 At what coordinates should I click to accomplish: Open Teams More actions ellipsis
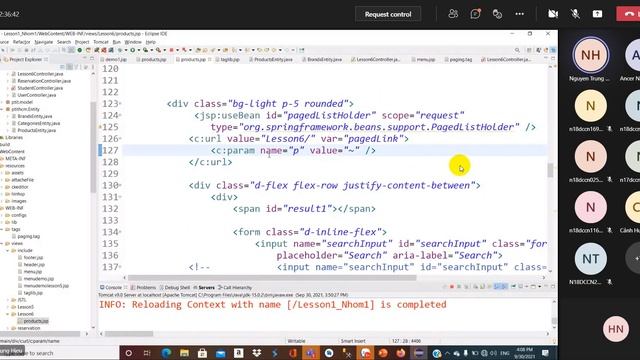[519, 14]
